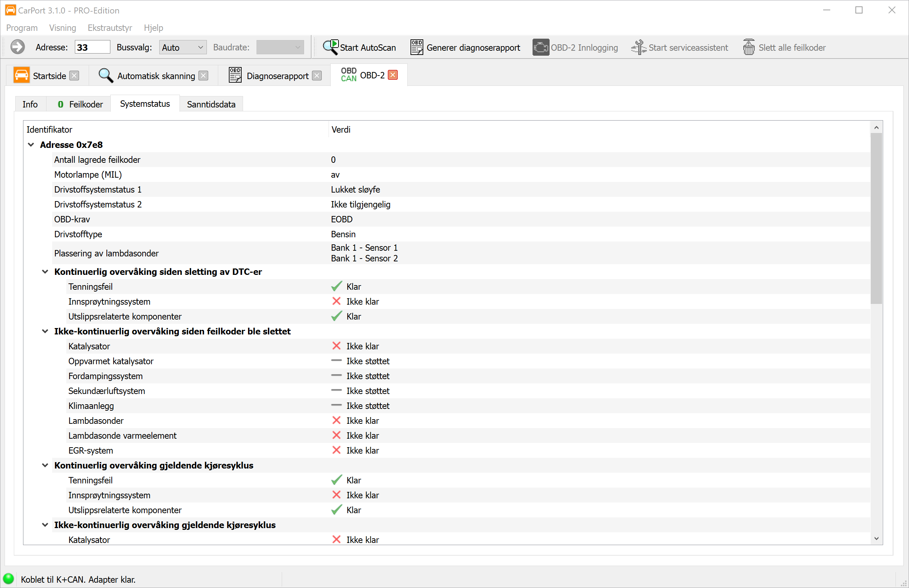Image resolution: width=909 pixels, height=588 pixels.
Task: Click Generer diagnoserapport toolbar icon
Action: pyautogui.click(x=416, y=48)
